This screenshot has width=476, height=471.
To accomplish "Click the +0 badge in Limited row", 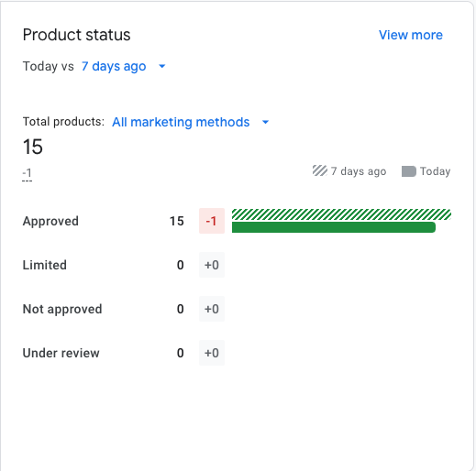I will (212, 265).
